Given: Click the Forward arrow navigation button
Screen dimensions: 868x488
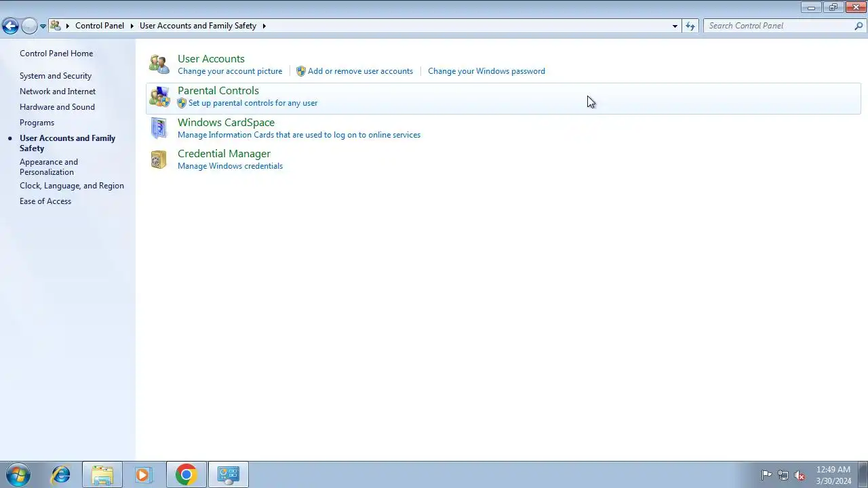Looking at the screenshot, I should click(29, 26).
